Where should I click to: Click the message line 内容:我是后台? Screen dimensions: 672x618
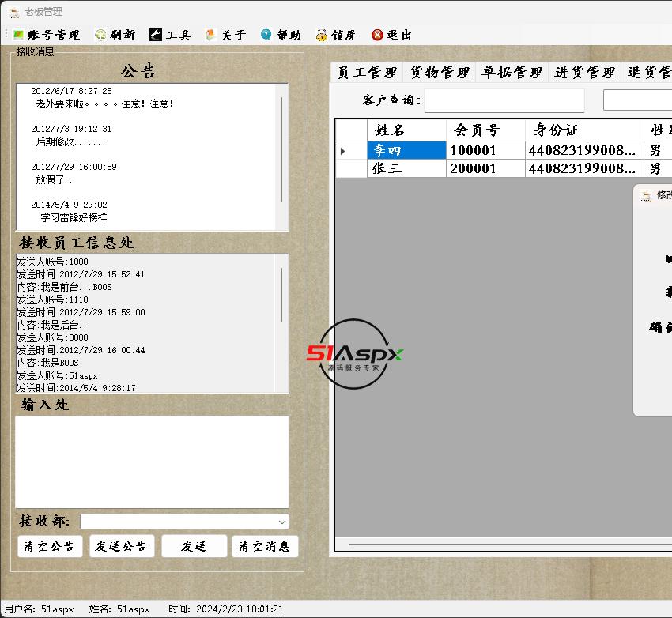pos(51,325)
